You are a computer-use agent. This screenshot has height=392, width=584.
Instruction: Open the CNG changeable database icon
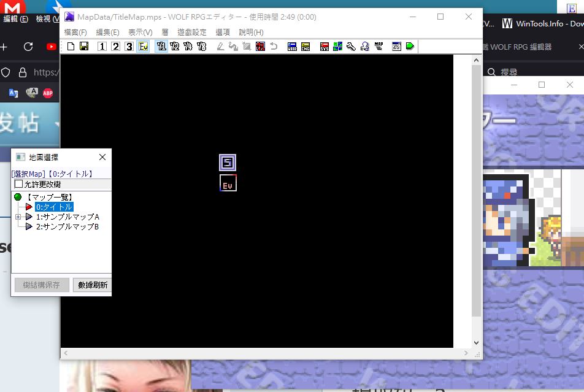point(305,46)
